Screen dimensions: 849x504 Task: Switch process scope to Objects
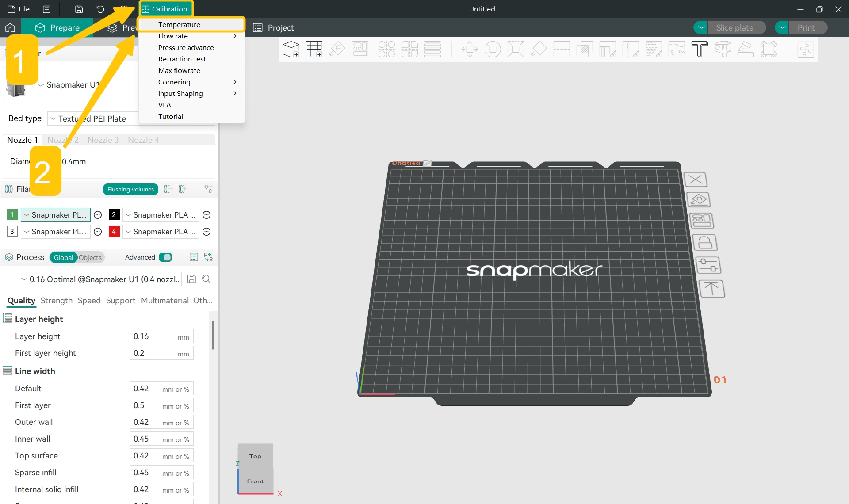(90, 258)
